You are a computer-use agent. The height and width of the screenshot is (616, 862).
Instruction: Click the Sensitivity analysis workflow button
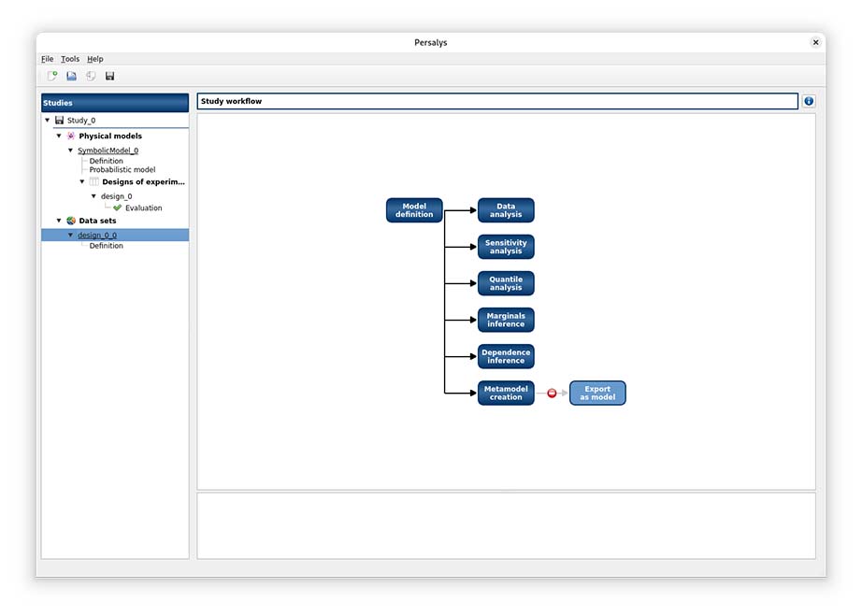(x=506, y=247)
